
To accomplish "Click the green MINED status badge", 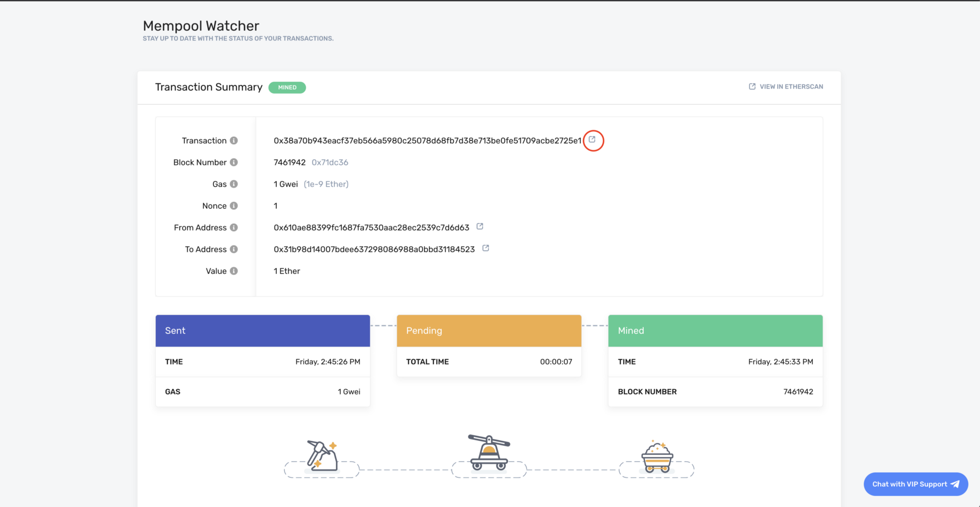I will point(287,87).
